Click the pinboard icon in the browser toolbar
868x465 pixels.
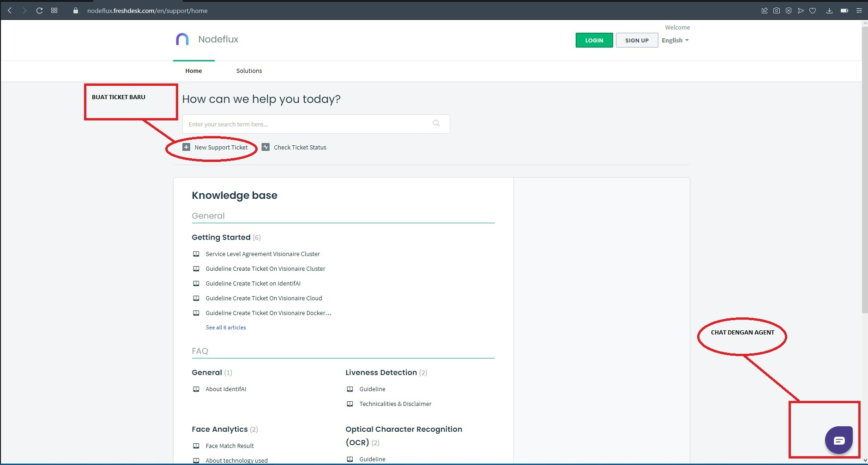click(x=765, y=10)
